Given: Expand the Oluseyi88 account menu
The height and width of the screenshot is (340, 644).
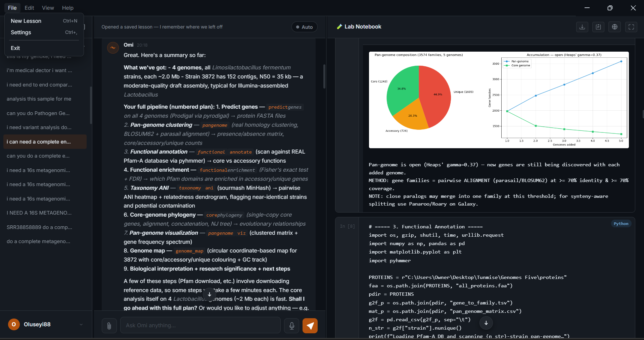Looking at the screenshot, I should pos(81,324).
